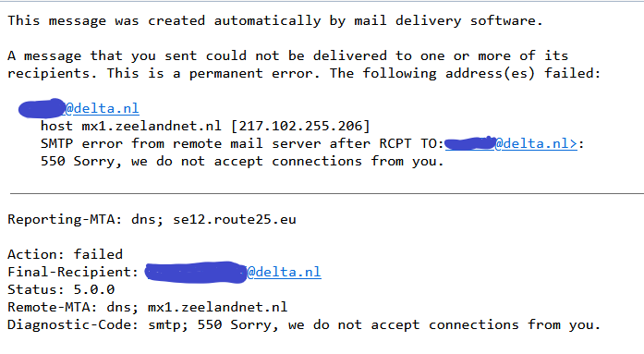Open the Final-Recipient @delta.nl email link
644x354 pixels.
(x=284, y=272)
